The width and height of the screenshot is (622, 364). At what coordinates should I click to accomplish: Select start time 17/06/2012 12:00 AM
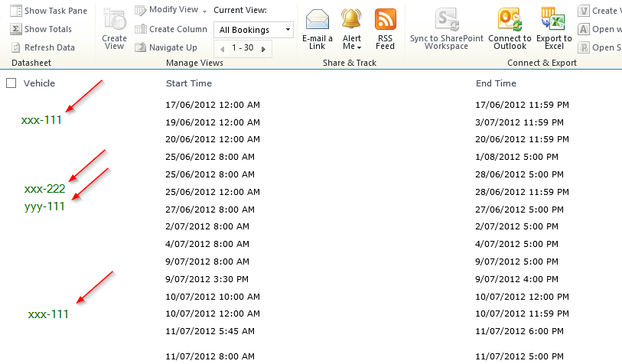point(213,105)
